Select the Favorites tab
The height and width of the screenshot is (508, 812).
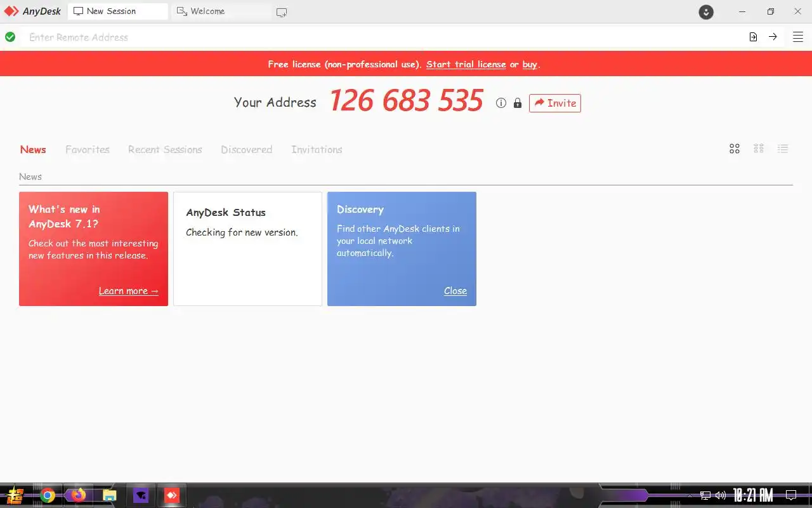88,150
